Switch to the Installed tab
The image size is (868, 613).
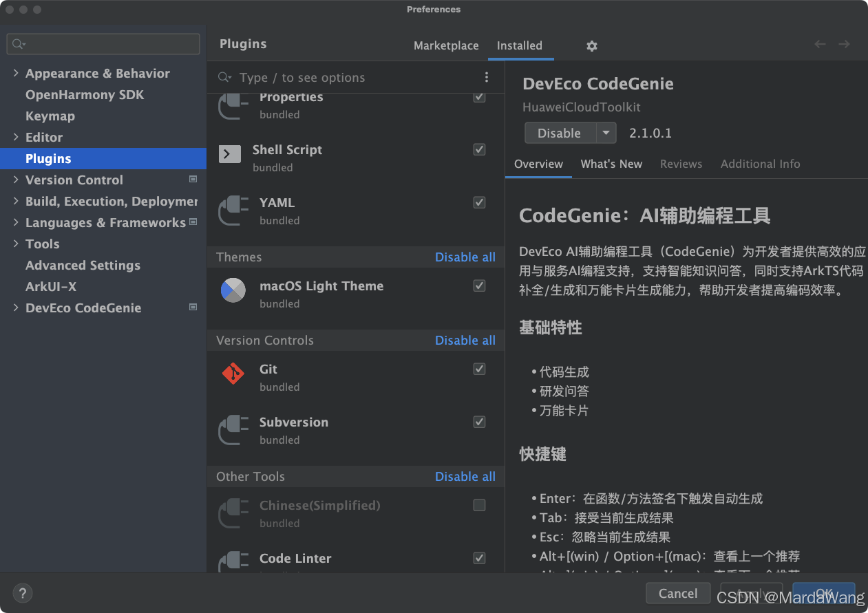(x=520, y=45)
